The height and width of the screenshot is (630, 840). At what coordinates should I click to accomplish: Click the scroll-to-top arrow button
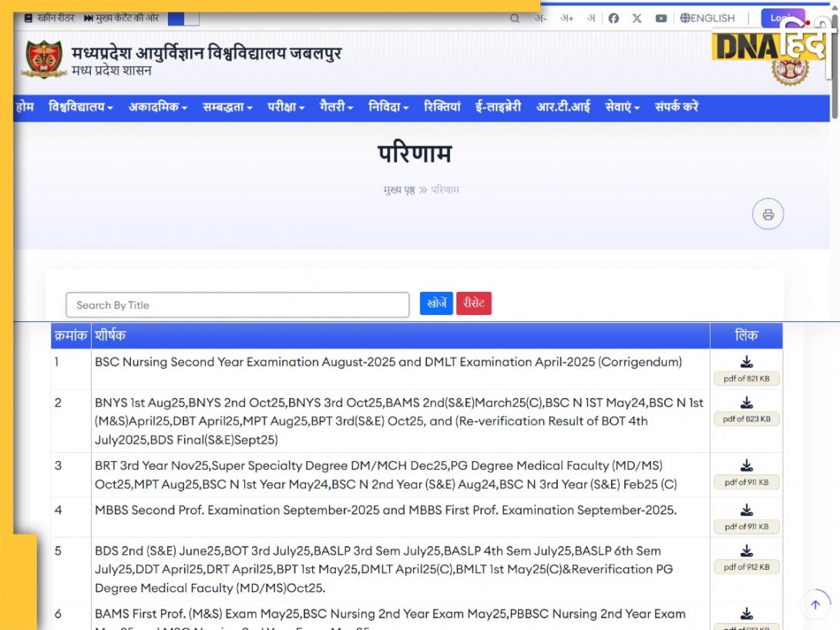[815, 605]
